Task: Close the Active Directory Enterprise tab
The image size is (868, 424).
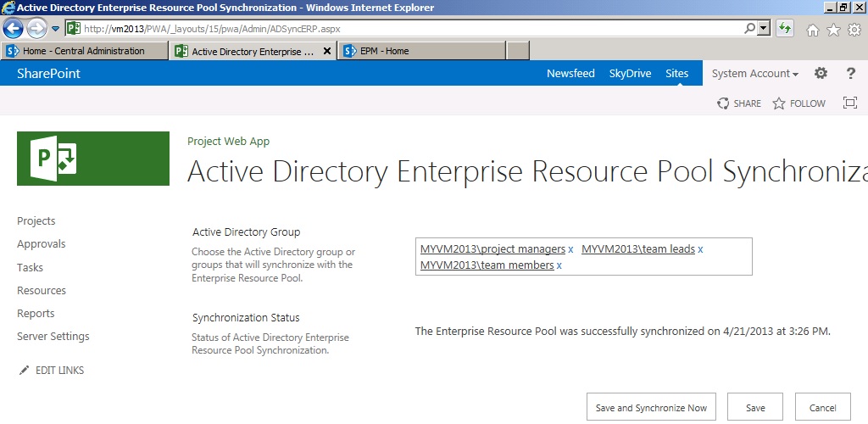Action: click(326, 52)
